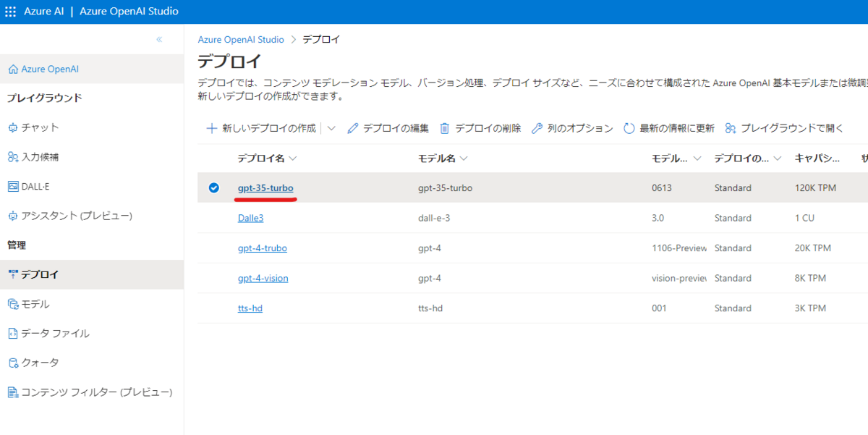Screen dimensions: 868x435
Task: Open the gpt-4-vision deployment link
Action: (x=263, y=278)
